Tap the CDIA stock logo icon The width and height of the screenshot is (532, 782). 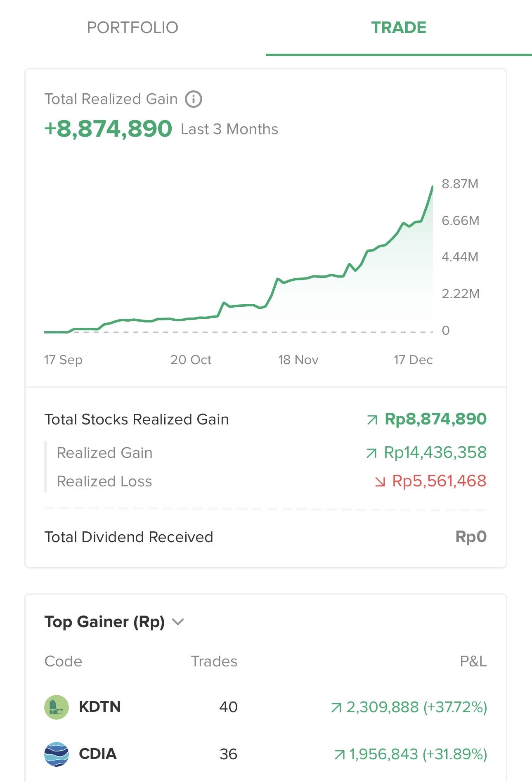point(57,754)
